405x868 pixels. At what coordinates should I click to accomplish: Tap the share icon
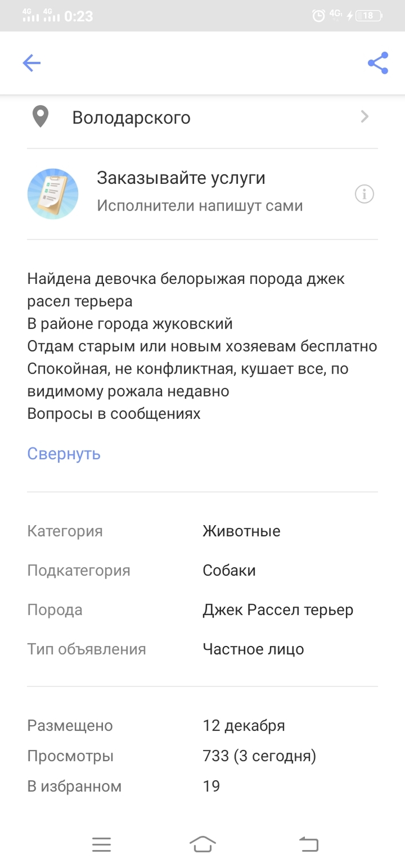click(378, 63)
